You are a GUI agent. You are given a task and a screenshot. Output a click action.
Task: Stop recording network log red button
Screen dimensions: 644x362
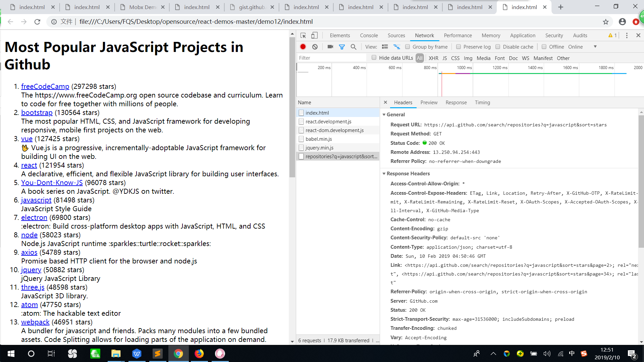click(303, 47)
